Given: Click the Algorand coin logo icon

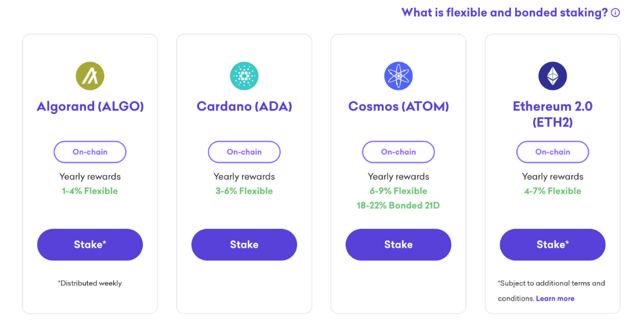Looking at the screenshot, I should pyautogui.click(x=90, y=76).
